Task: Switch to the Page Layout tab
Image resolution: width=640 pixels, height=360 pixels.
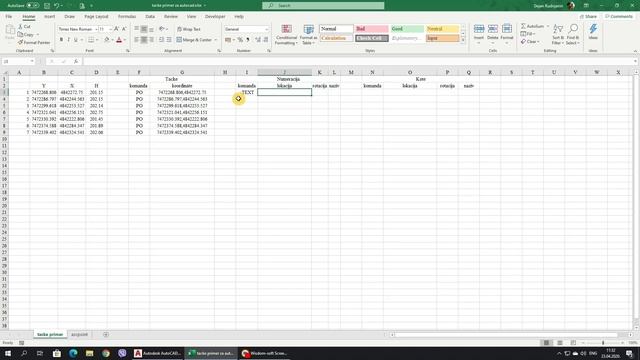Action: point(96,17)
